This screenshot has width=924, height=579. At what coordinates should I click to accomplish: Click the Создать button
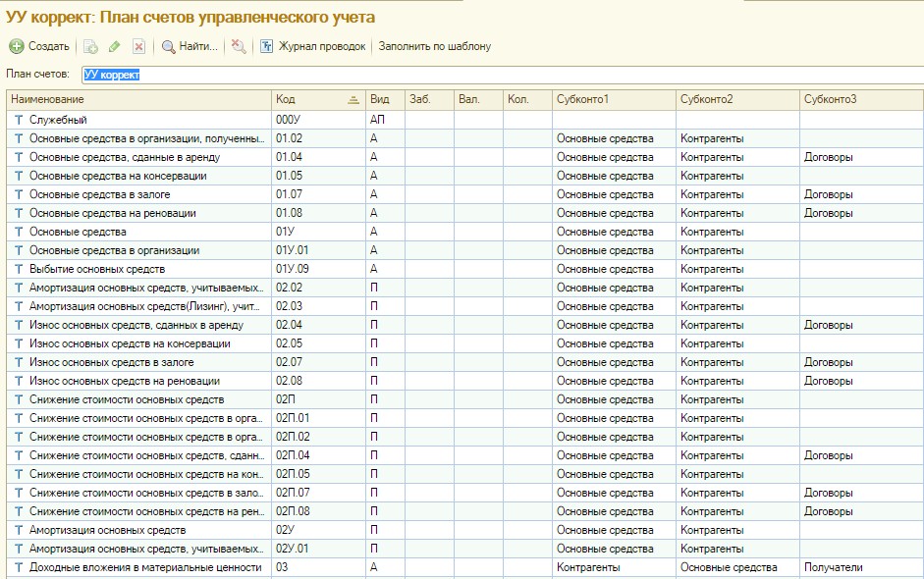tap(39, 46)
